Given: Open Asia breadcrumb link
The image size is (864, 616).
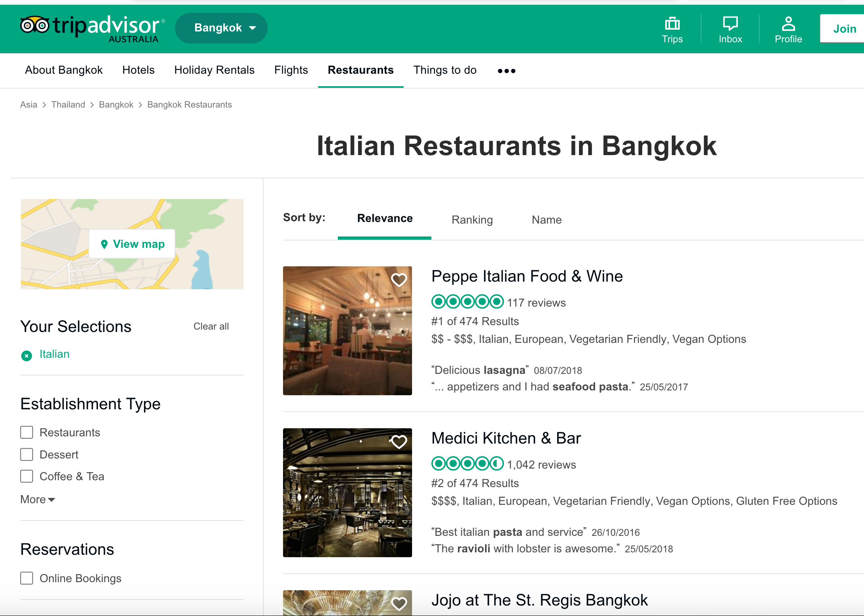Looking at the screenshot, I should pyautogui.click(x=29, y=105).
